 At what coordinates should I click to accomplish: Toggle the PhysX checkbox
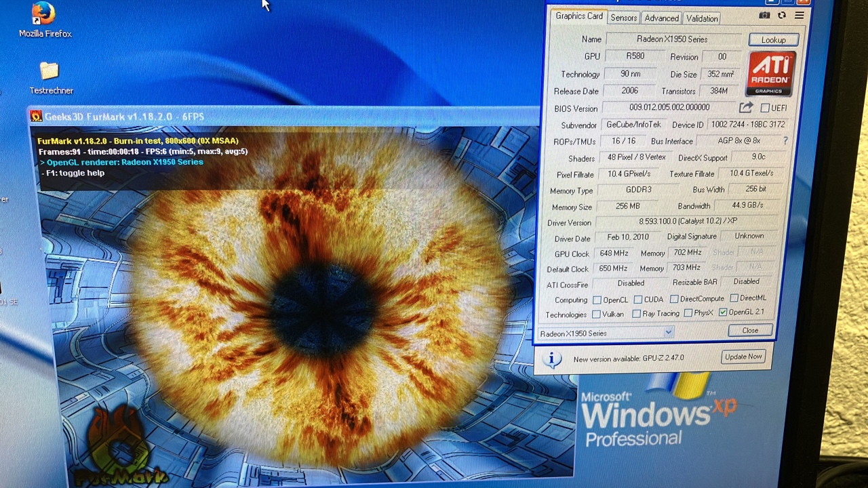[688, 312]
